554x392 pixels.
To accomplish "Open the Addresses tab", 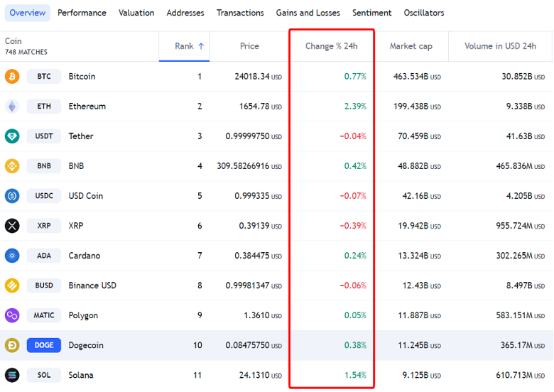I will click(x=185, y=13).
